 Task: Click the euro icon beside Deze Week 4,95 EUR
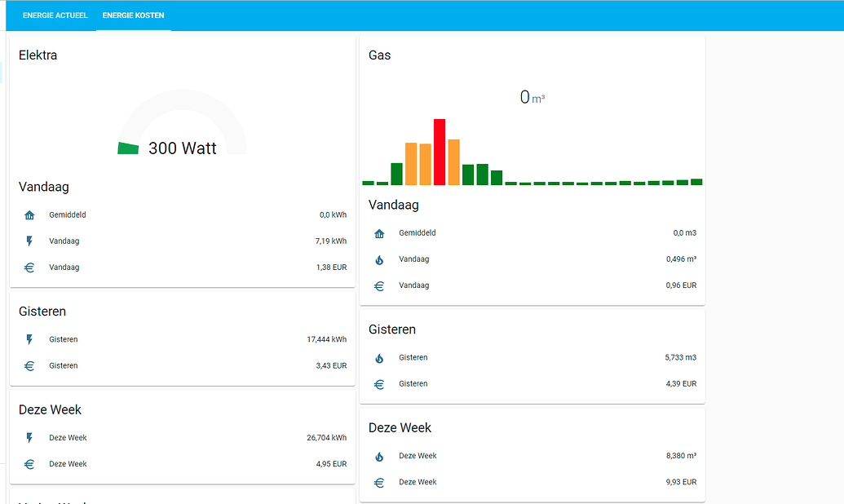pos(29,463)
